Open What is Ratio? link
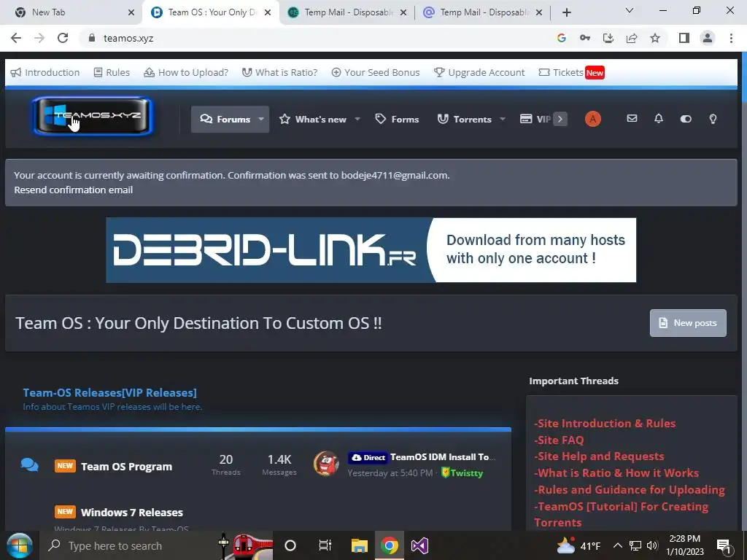Viewport: 747px width, 560px height. click(279, 72)
